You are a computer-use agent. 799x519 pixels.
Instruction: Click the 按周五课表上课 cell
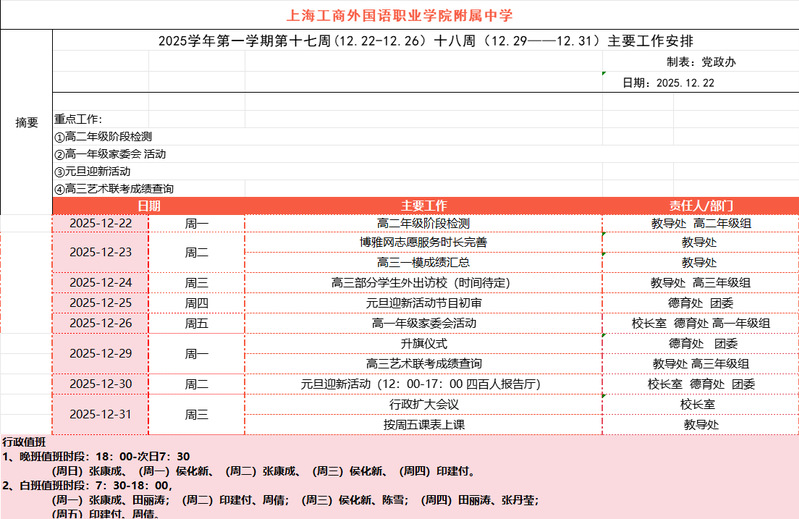[x=423, y=424]
